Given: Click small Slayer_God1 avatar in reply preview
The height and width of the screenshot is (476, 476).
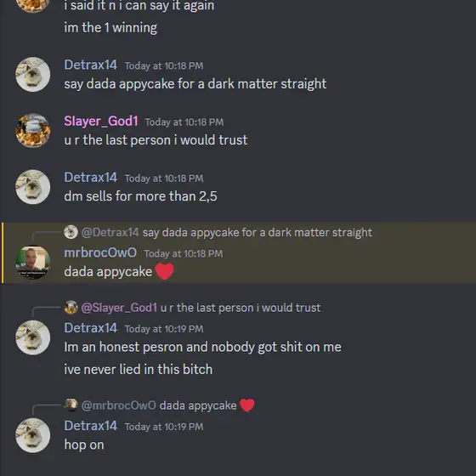Looking at the screenshot, I should click(71, 308).
